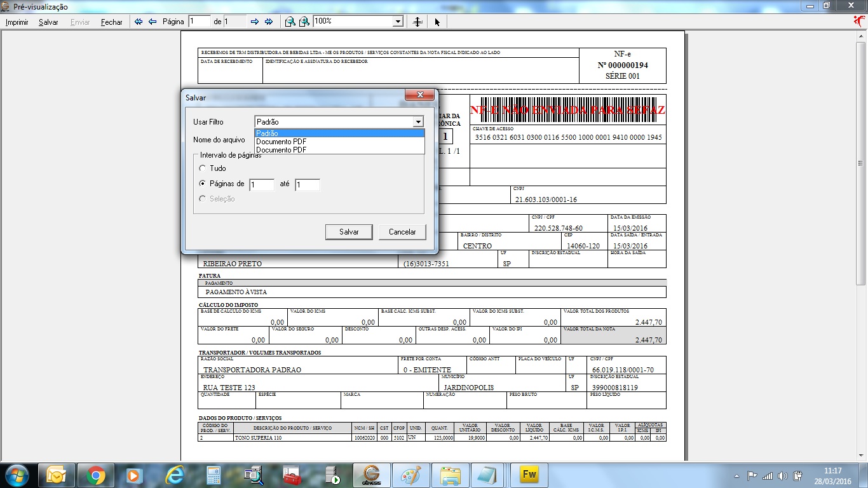Open Windows Explorer from the taskbar
The height and width of the screenshot is (488, 868).
pyautogui.click(x=450, y=475)
